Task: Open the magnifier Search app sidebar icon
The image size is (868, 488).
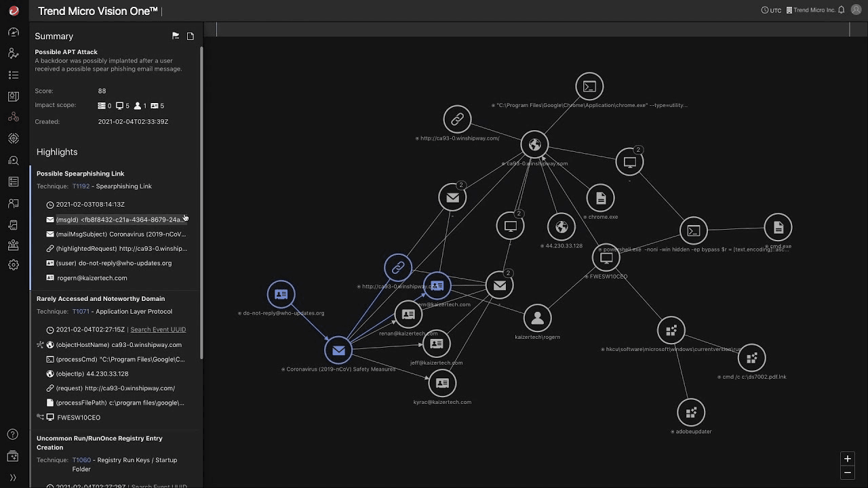Action: click(x=14, y=160)
